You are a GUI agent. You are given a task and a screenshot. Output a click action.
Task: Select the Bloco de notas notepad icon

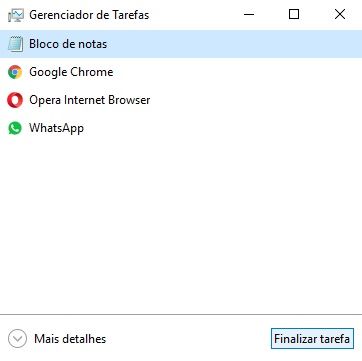click(15, 44)
